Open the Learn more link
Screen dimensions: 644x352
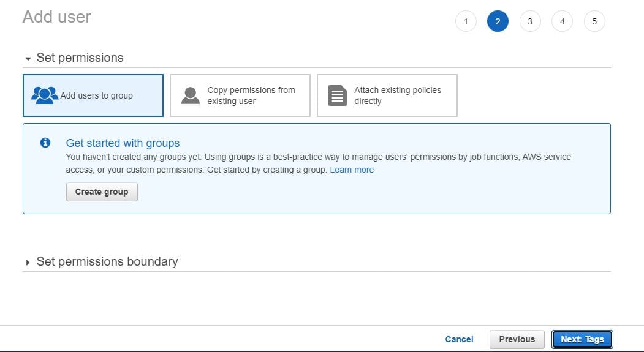click(x=352, y=170)
